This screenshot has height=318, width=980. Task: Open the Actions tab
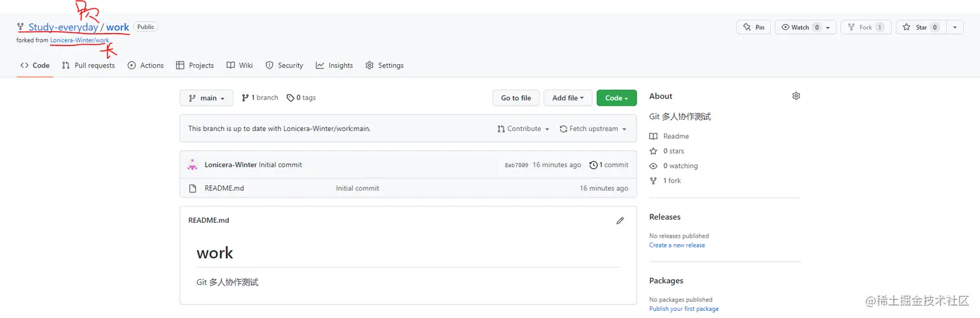coord(146,65)
